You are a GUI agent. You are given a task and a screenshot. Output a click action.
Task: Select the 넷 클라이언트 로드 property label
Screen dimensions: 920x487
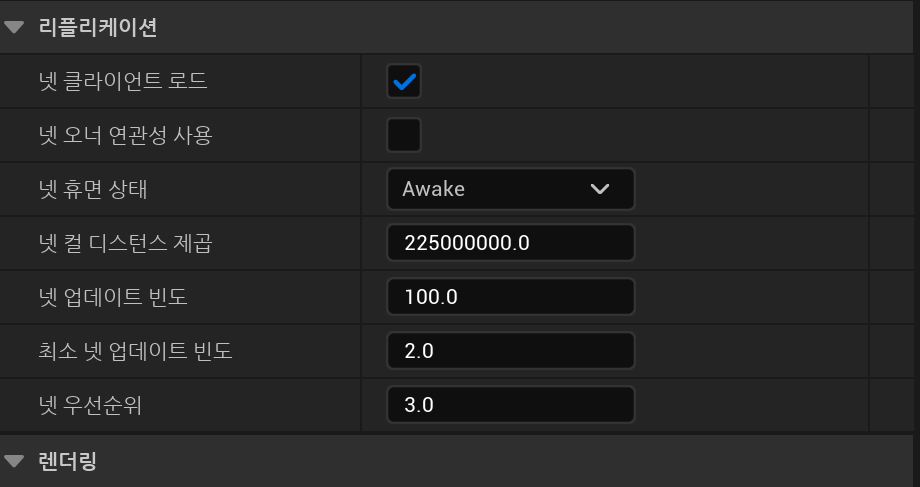click(x=123, y=81)
